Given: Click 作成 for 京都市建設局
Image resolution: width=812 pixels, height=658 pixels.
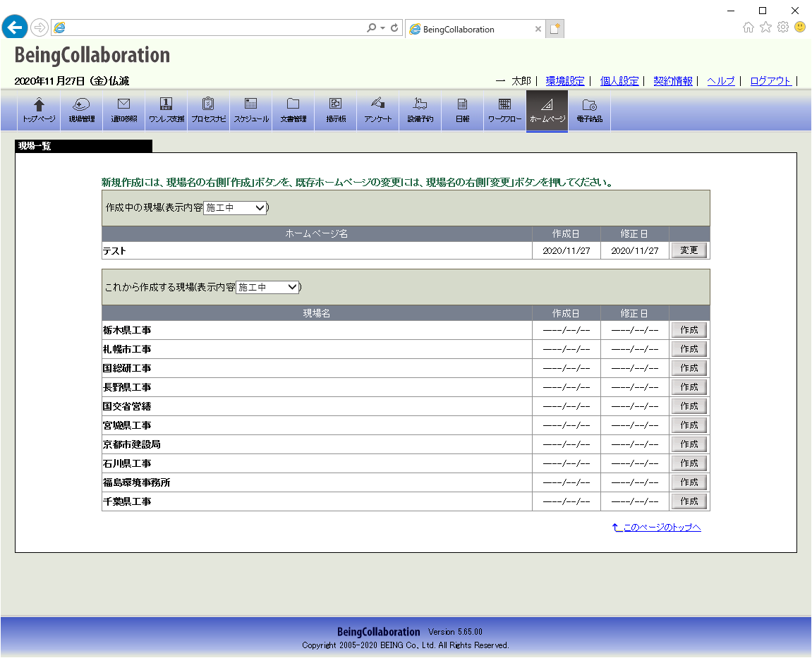Looking at the screenshot, I should pos(689,444).
